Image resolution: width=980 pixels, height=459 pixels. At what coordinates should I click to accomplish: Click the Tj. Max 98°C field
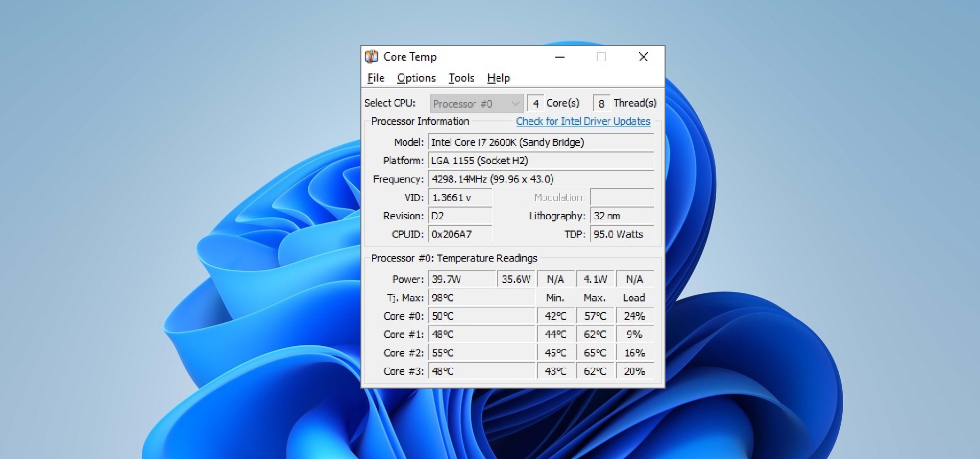[x=481, y=298]
